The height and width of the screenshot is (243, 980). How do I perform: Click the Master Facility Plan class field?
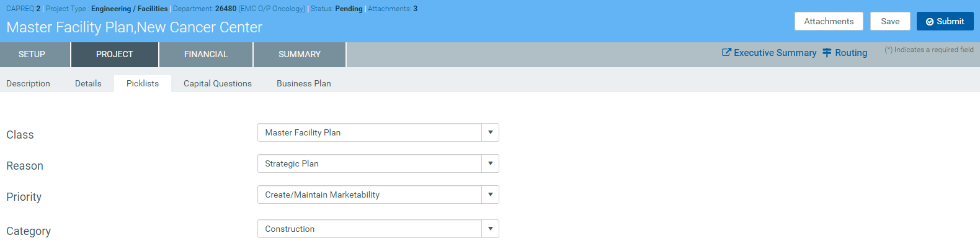coord(370,132)
